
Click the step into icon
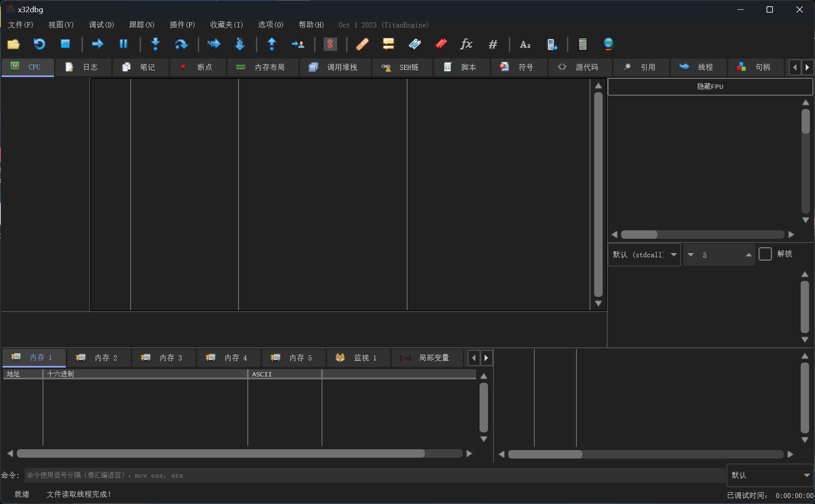155,44
